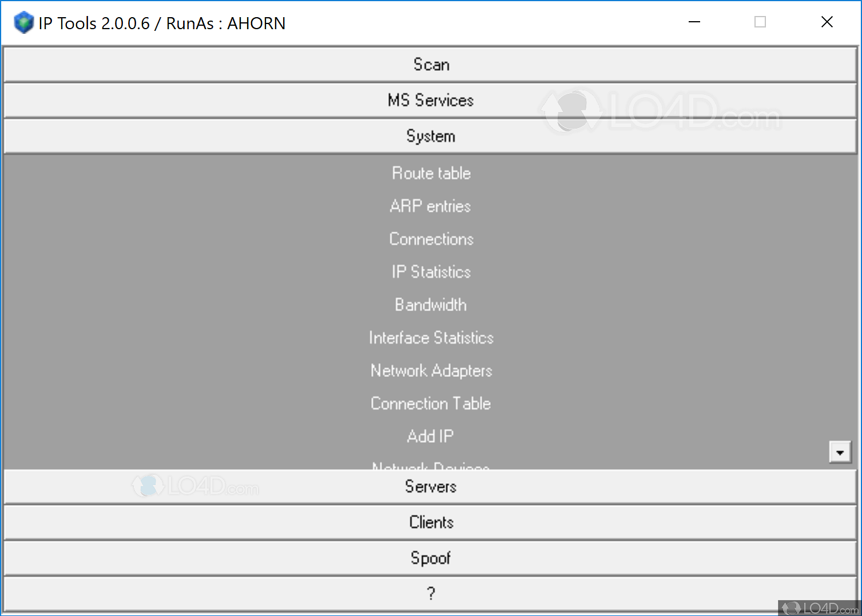Open Route table tool

click(x=431, y=173)
